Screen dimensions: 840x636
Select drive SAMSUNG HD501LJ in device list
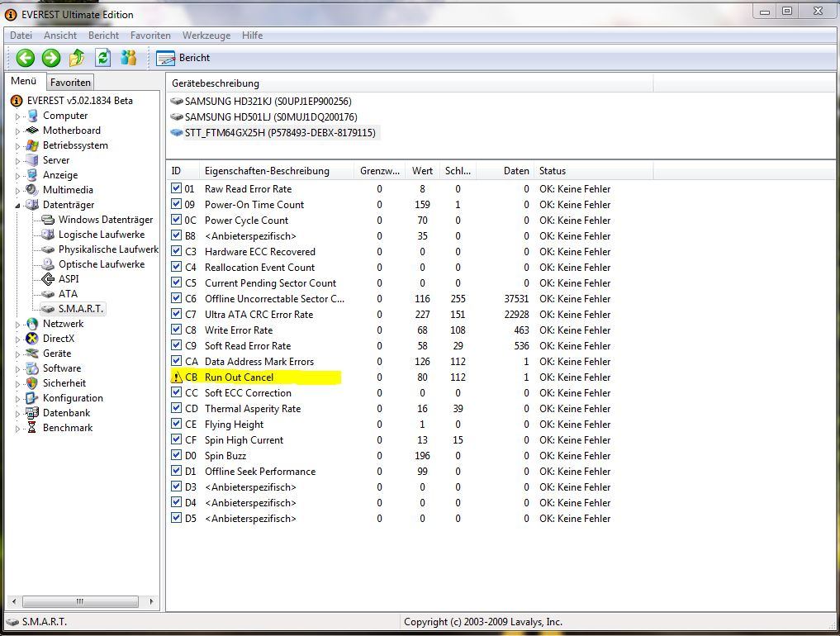tap(264, 116)
